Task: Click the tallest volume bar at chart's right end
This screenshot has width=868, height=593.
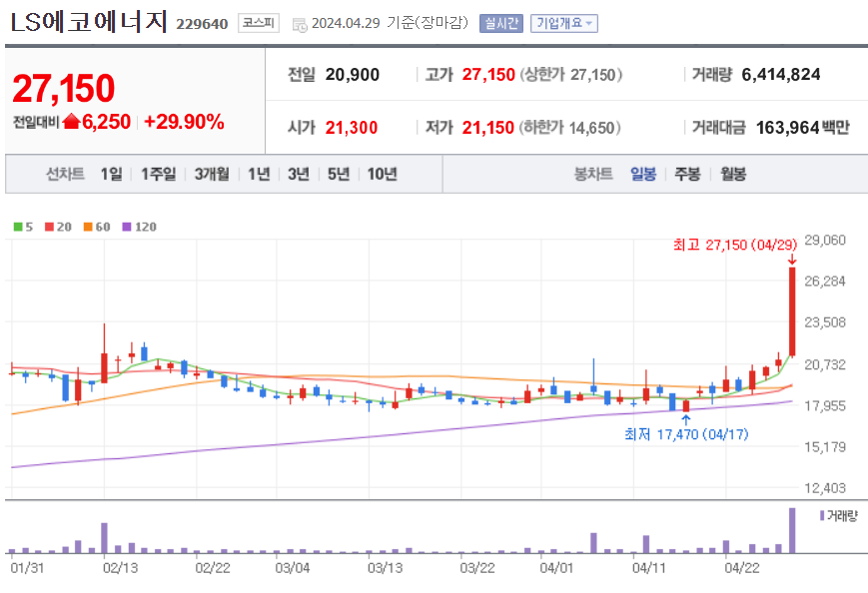Action: pyautogui.click(x=792, y=530)
